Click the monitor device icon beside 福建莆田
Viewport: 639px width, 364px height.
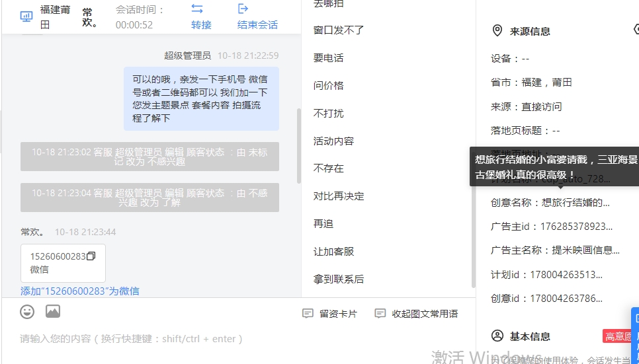tap(26, 17)
